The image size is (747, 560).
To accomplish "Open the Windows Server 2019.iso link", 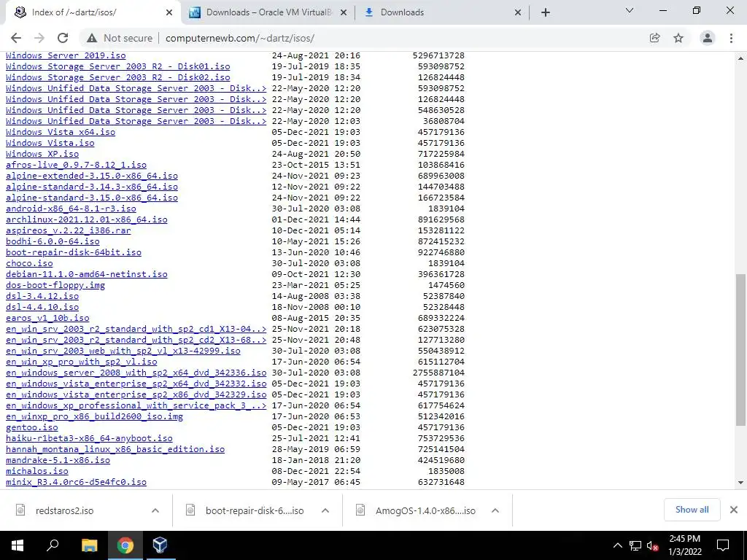I will (66, 55).
